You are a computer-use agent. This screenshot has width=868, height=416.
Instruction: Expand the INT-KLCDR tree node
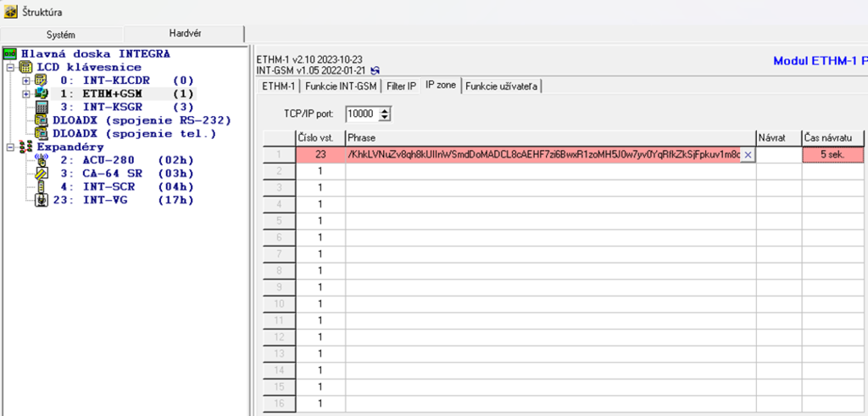26,80
